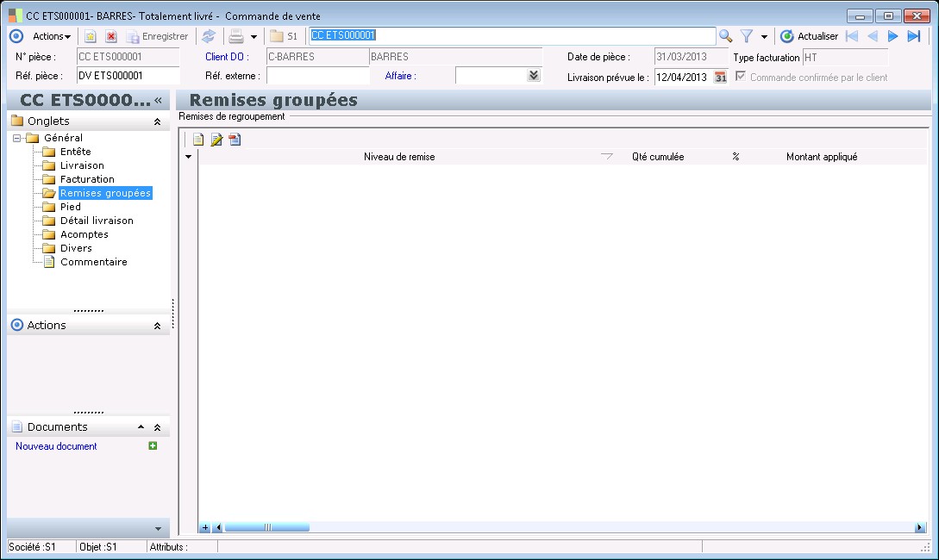Viewport: 939px width, 560px height.
Task: Click the search field containing CC ETS000001
Action: [x=512, y=36]
